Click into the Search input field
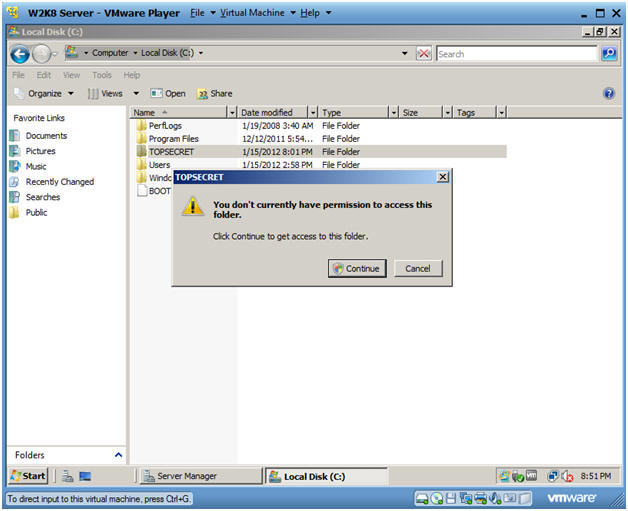628x511 pixels. click(x=517, y=54)
